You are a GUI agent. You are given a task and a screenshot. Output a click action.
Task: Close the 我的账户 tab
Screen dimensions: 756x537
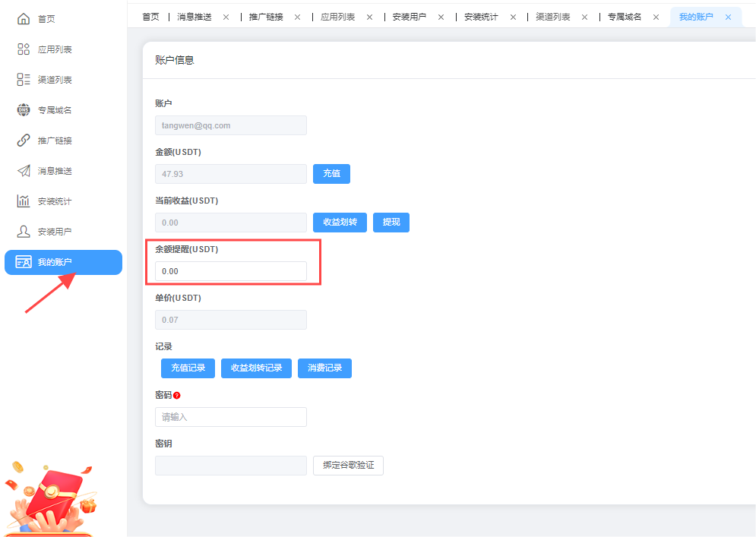(728, 17)
